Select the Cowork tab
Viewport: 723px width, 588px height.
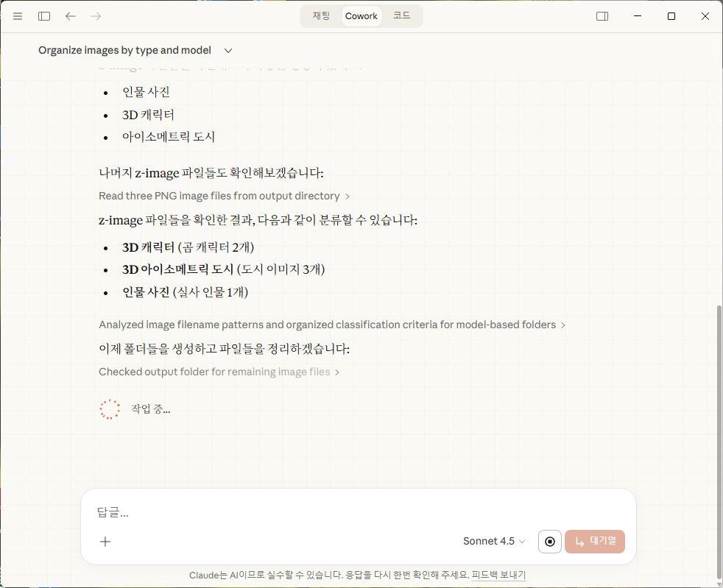coord(361,16)
